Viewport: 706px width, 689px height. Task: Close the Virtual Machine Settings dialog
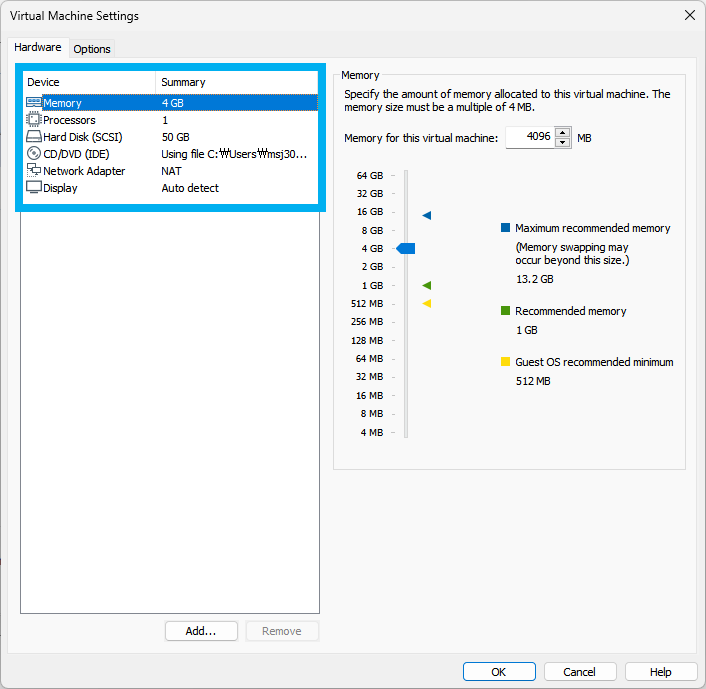coord(689,15)
